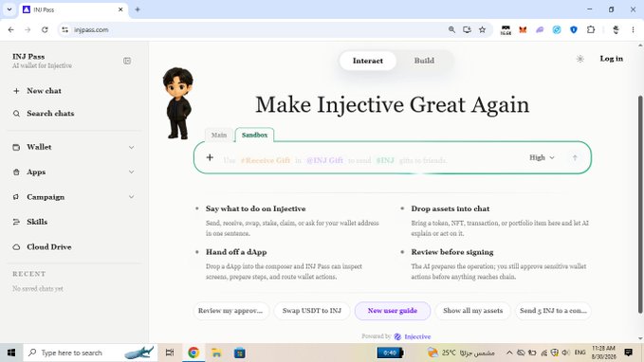Viewport: 644px width, 362px height.
Task: Click the taskbar search box
Action: click(x=90, y=353)
